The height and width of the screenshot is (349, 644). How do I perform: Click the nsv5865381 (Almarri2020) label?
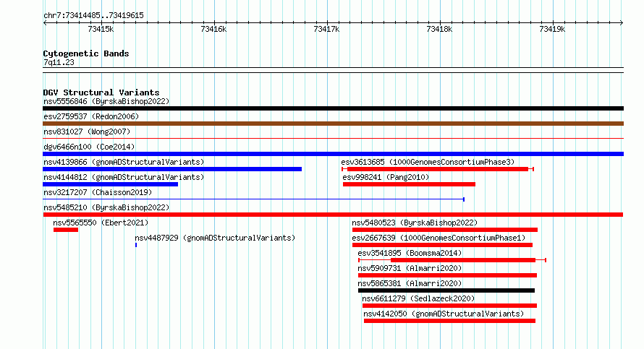[410, 283]
